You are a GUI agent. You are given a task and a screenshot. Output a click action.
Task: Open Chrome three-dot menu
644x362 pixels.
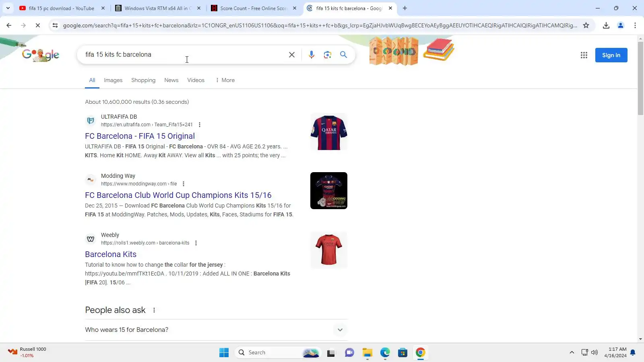635,25
